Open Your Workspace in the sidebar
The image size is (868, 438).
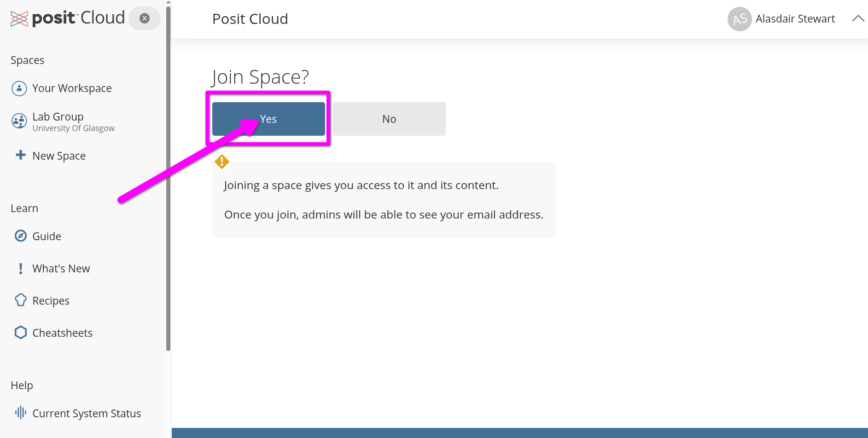point(72,88)
